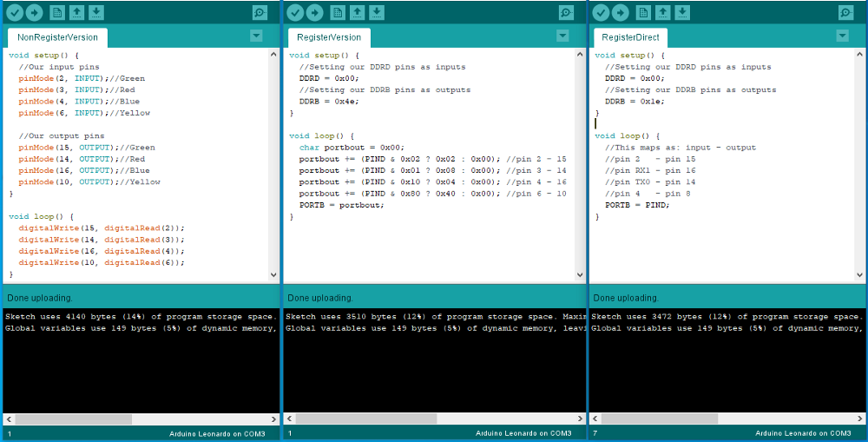
Task: Open Serial Monitor in RegisterDirect window
Action: [845, 12]
